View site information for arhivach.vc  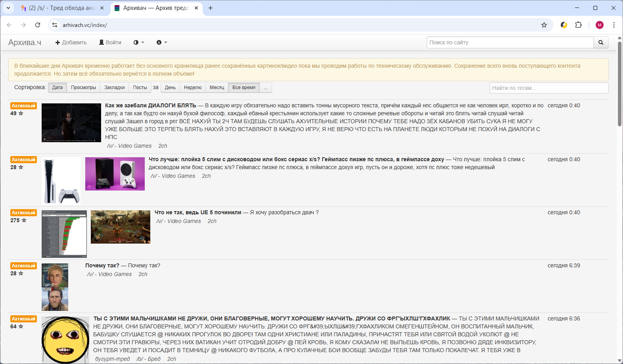55,25
